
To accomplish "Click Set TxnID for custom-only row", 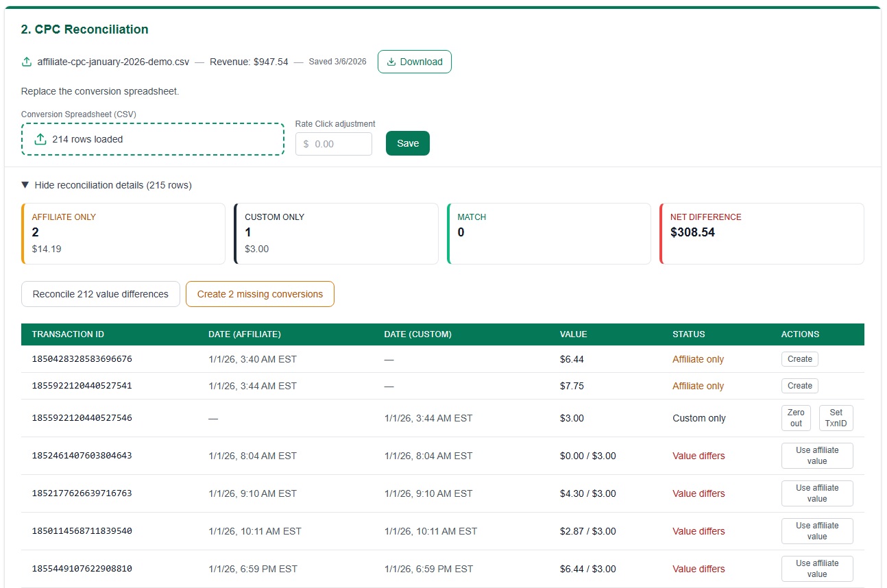I will 836,418.
